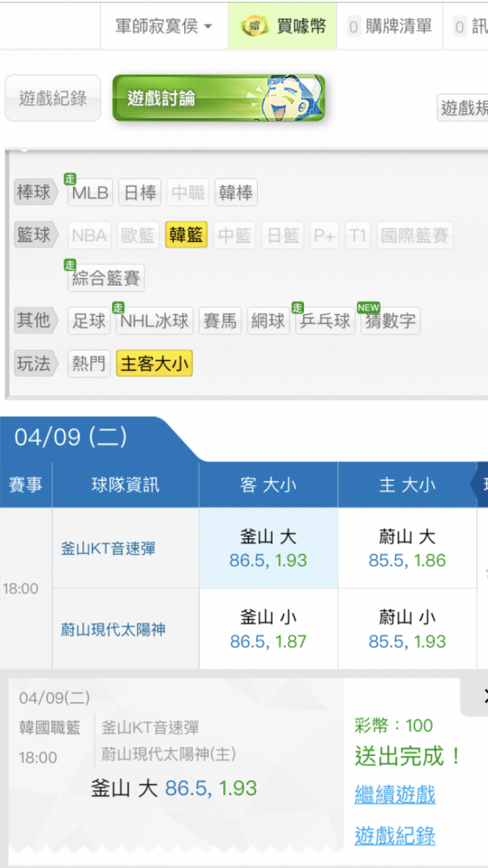Select the 網球 category

click(x=268, y=321)
